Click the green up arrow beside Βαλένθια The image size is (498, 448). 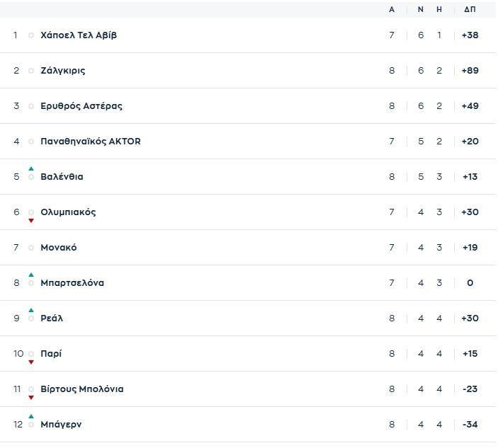[31, 168]
